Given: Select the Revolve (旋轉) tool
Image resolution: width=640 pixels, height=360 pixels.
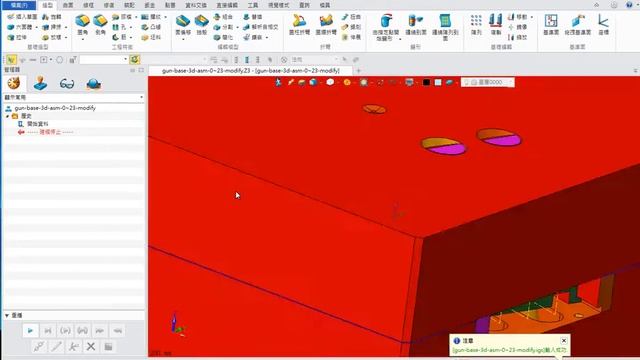Looking at the screenshot, I should [x=52, y=17].
